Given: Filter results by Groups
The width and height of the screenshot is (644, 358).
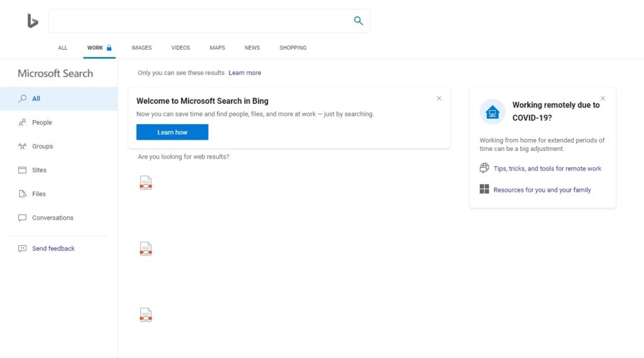Looking at the screenshot, I should (x=58, y=147).
